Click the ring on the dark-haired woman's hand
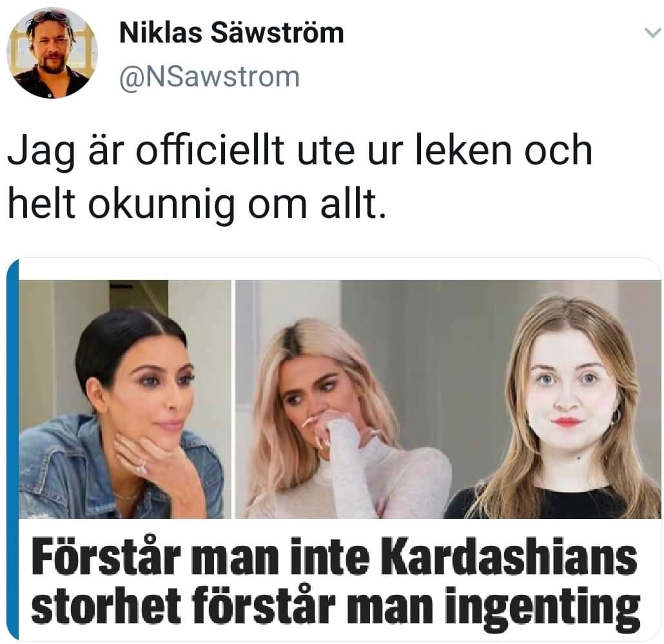Viewport: 664px width, 644px height. [142, 468]
